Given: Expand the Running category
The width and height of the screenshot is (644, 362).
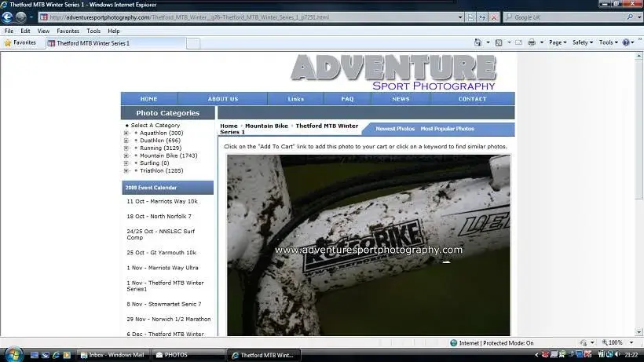Looking at the screenshot, I should (126, 148).
